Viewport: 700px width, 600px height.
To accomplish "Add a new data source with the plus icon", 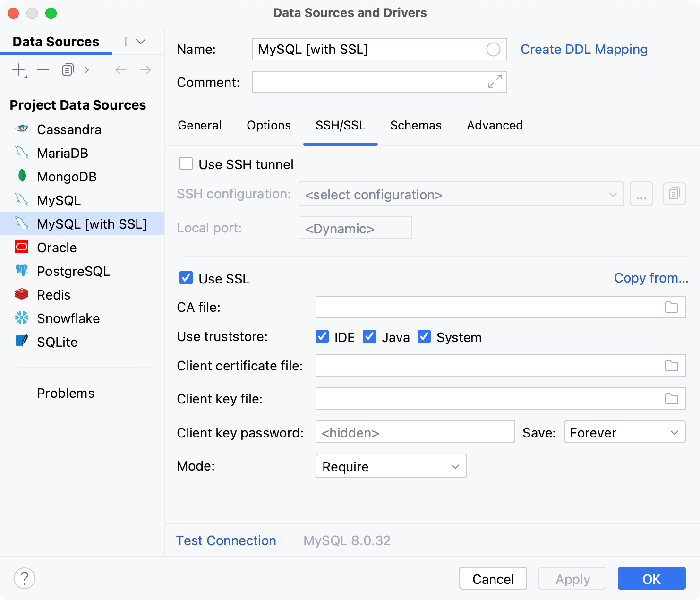I will pos(17,69).
